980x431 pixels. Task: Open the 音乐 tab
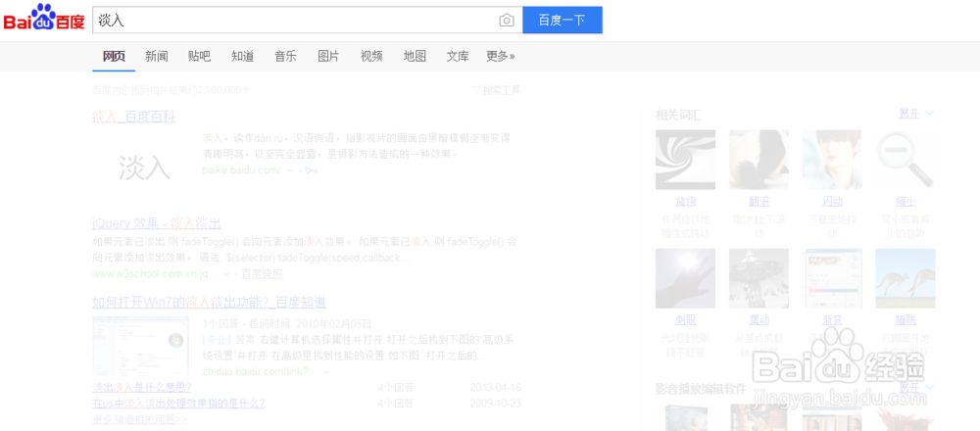tap(285, 56)
